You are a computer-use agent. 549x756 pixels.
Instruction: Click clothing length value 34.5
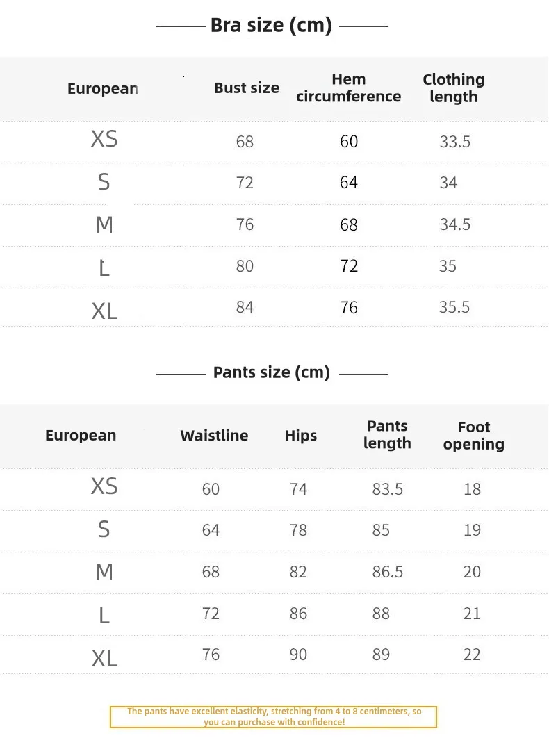454,224
